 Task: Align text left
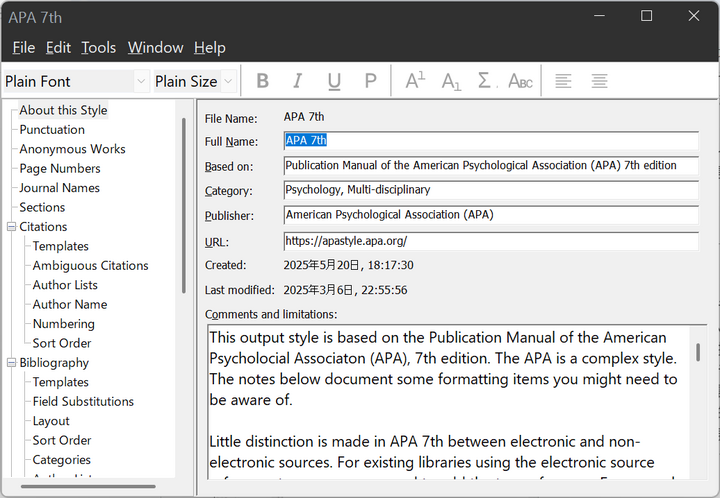tap(563, 81)
